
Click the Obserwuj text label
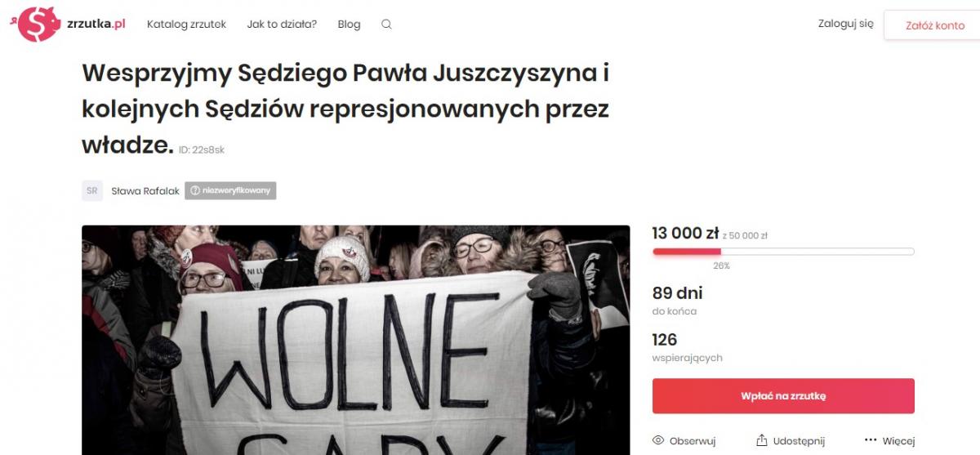click(693, 441)
